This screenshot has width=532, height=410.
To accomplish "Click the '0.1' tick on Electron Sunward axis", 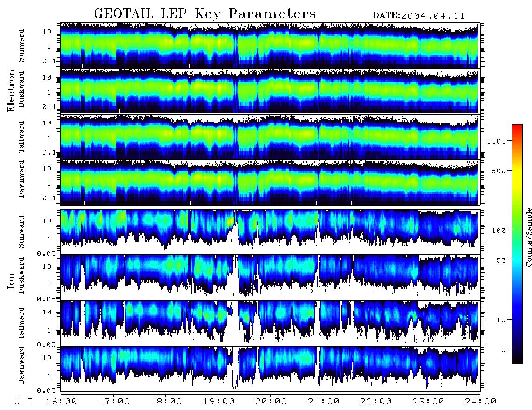I will (x=49, y=61).
